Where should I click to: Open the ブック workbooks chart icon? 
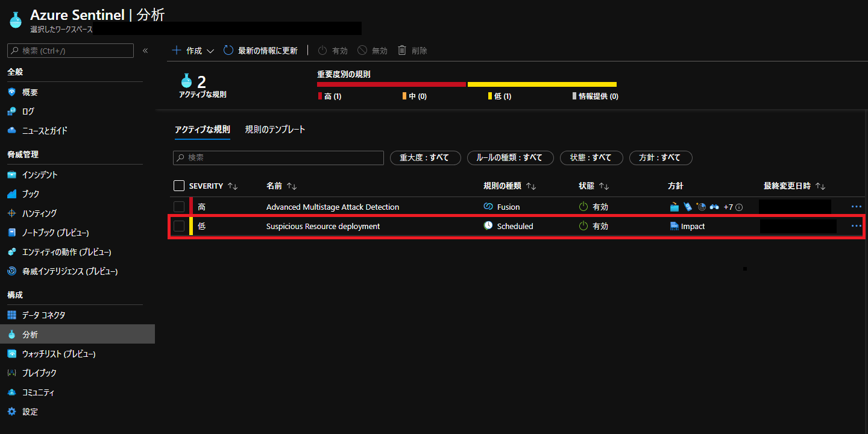click(x=11, y=194)
